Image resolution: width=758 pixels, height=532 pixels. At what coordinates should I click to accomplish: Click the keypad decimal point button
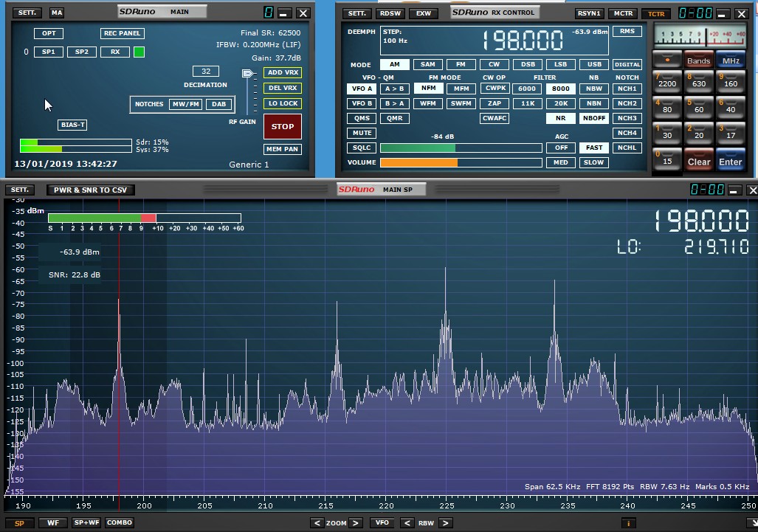(x=667, y=60)
